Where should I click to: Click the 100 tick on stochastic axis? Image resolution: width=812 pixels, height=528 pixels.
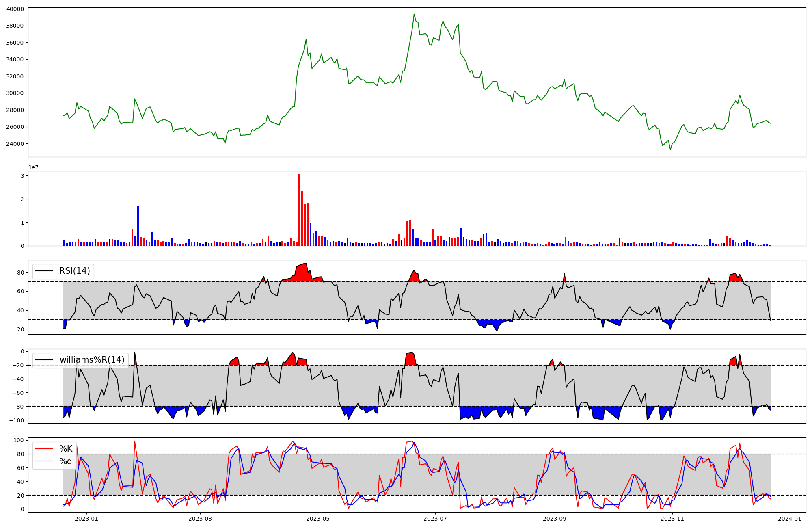[x=19, y=440]
